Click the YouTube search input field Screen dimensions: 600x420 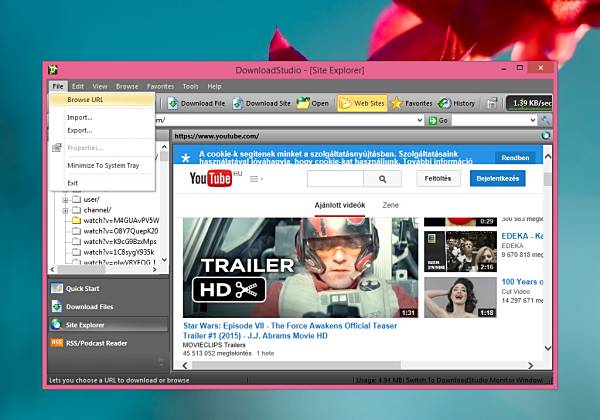coord(335,179)
